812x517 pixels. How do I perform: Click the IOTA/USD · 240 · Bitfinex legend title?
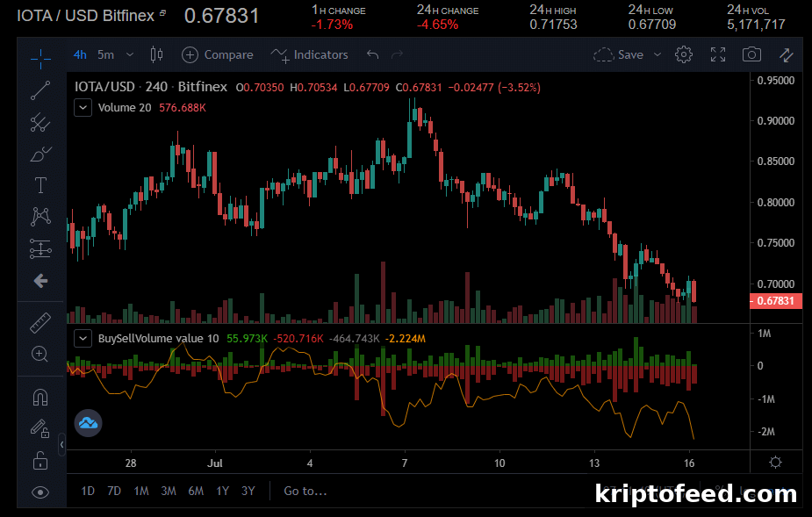coord(151,87)
